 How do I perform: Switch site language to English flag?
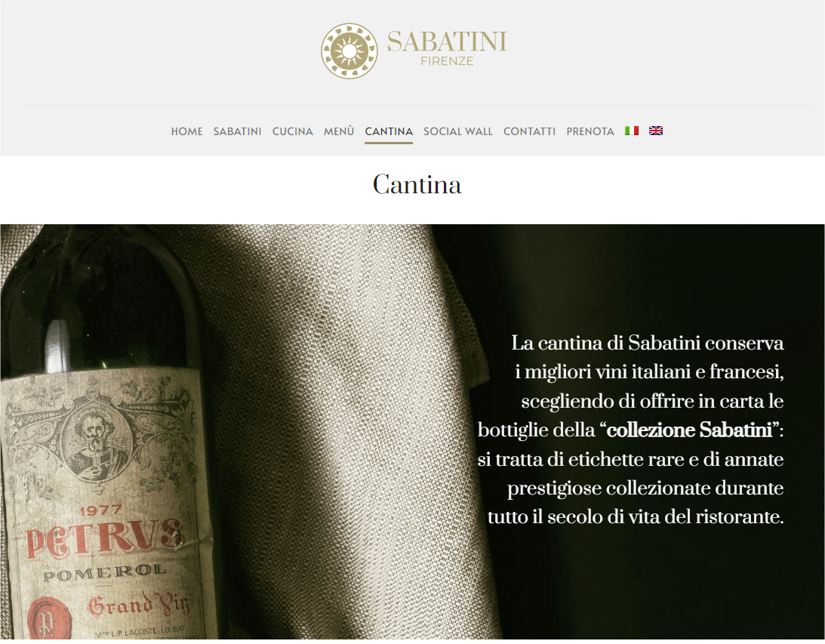coord(656,131)
